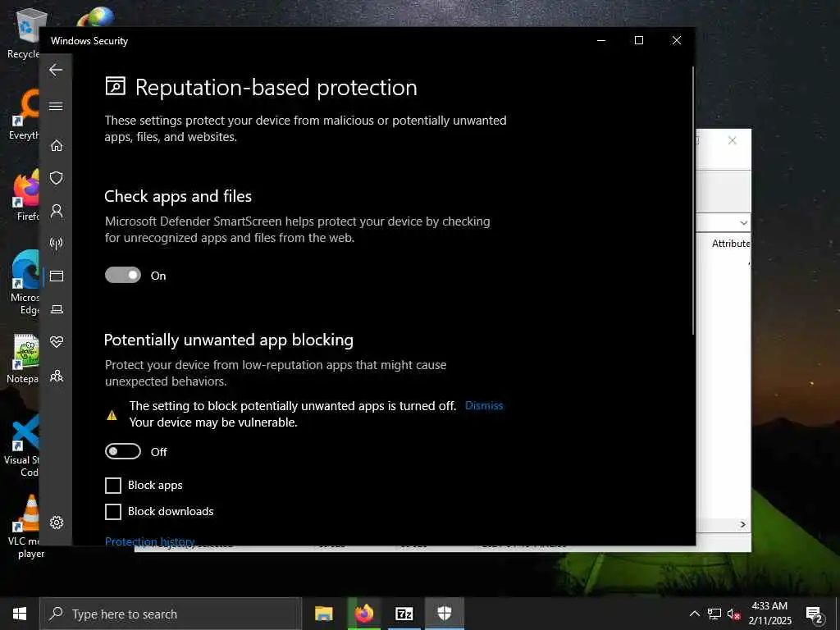This screenshot has width=840, height=630.
Task: Open File Explorer from the taskbar
Action: [323, 614]
